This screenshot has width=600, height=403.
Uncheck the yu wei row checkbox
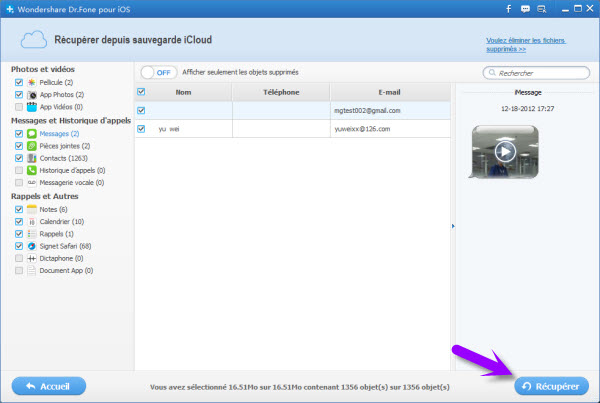pos(141,129)
